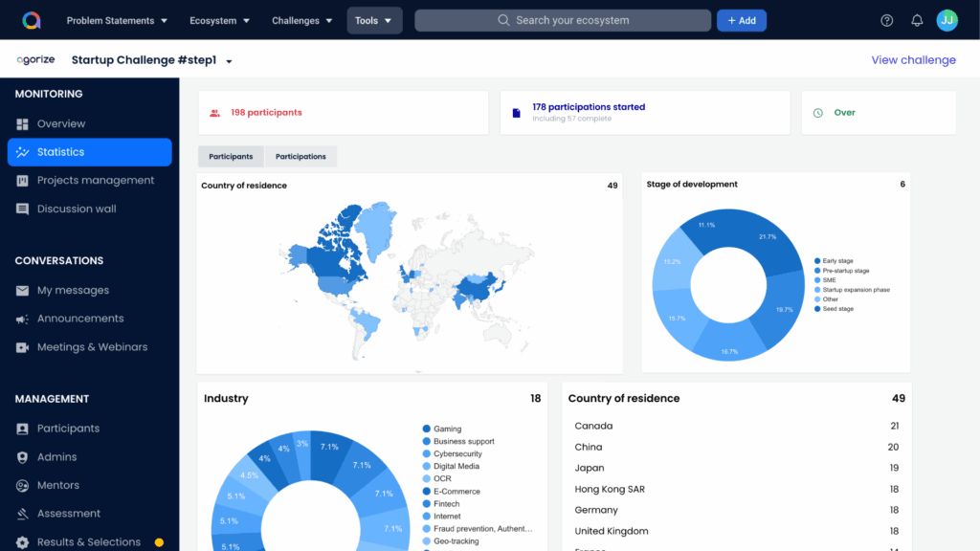Select the Participants tab
This screenshot has height=551, width=980.
[231, 157]
